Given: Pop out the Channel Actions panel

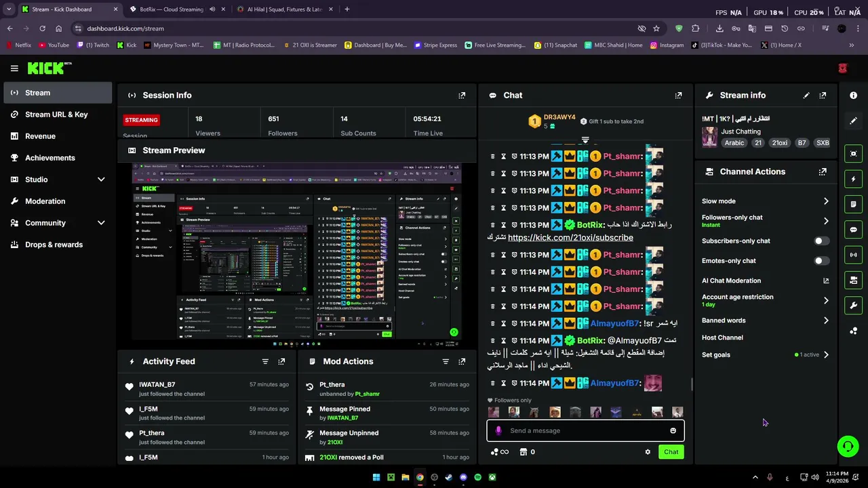Looking at the screenshot, I should pyautogui.click(x=823, y=172).
